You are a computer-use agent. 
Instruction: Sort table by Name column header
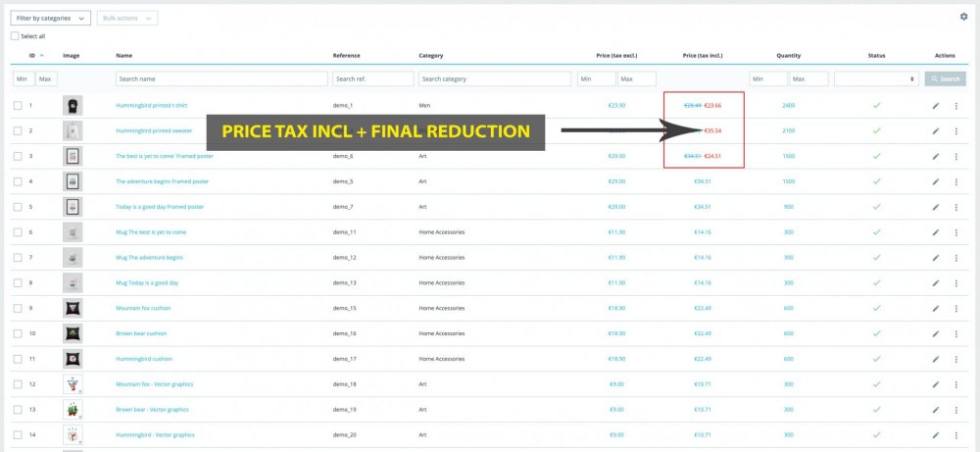pyautogui.click(x=123, y=56)
